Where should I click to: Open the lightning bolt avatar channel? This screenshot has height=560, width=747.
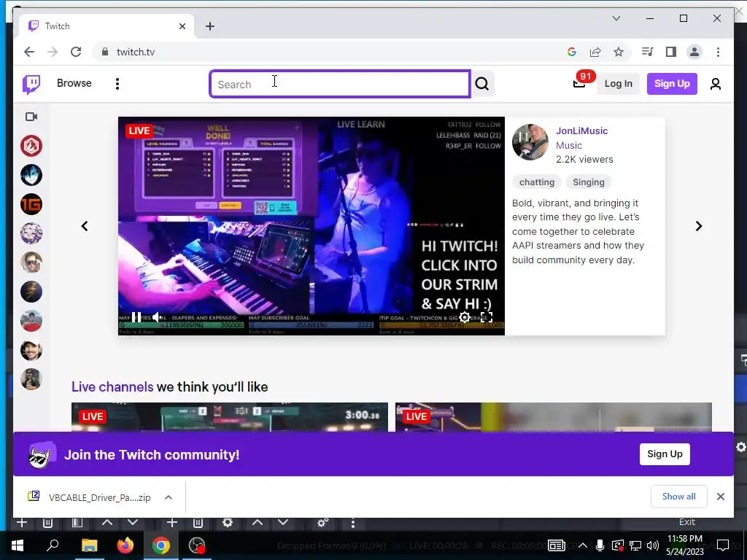(x=31, y=292)
